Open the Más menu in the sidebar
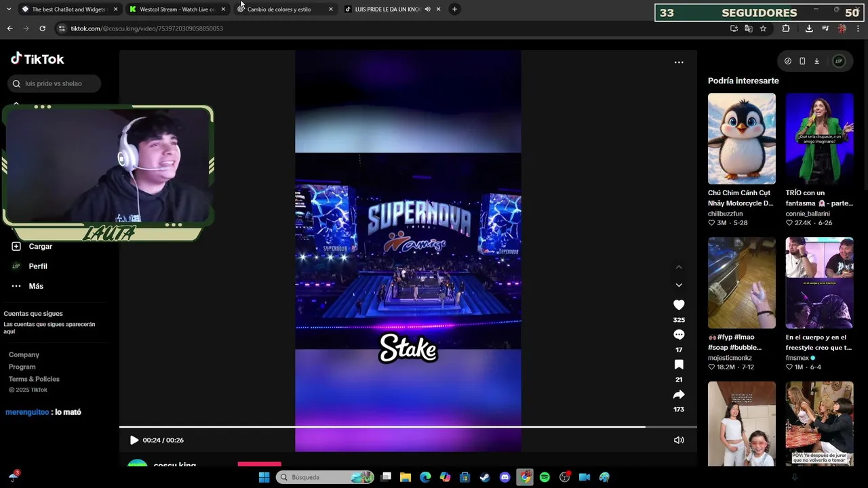 (x=27, y=286)
